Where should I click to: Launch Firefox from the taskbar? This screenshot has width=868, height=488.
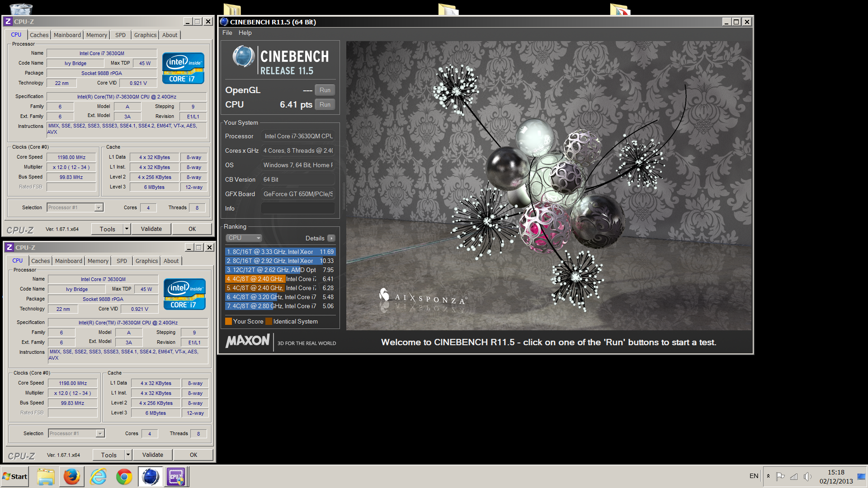[72, 477]
